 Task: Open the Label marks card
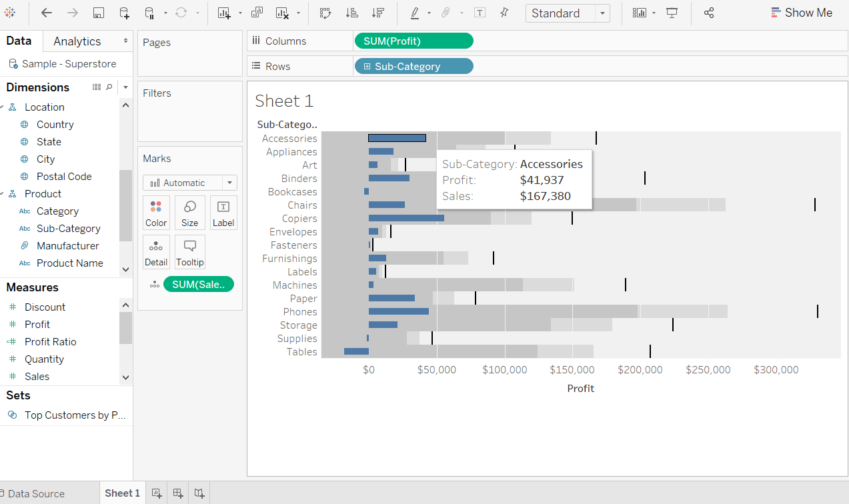pyautogui.click(x=223, y=213)
